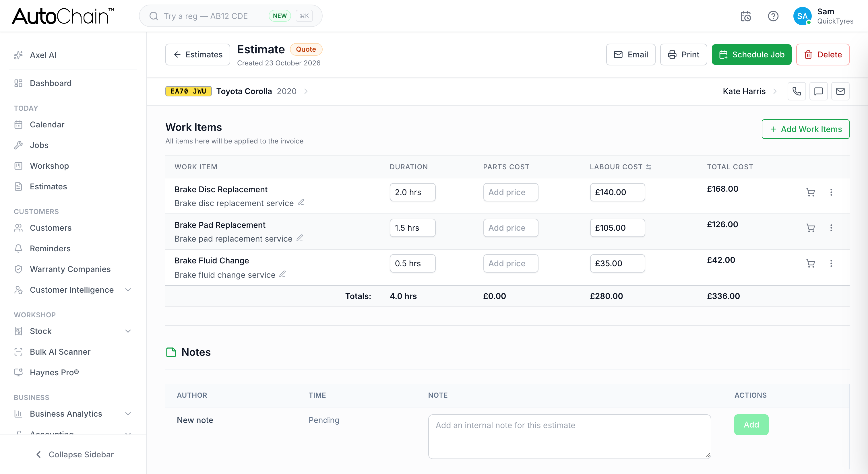
Task: Go back to Estimates list button
Action: (x=198, y=55)
